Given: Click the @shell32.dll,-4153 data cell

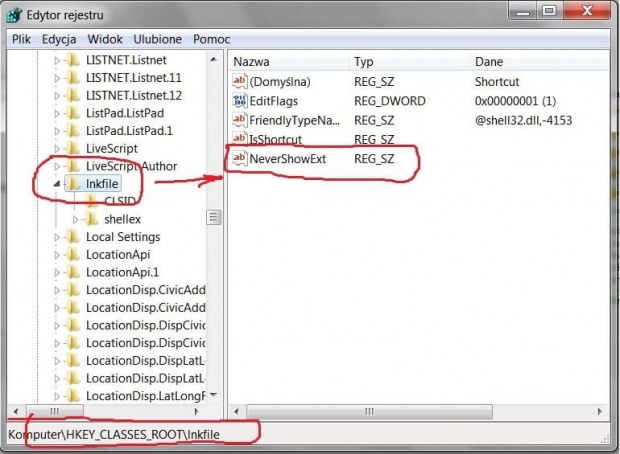Looking at the screenshot, I should click(523, 120).
